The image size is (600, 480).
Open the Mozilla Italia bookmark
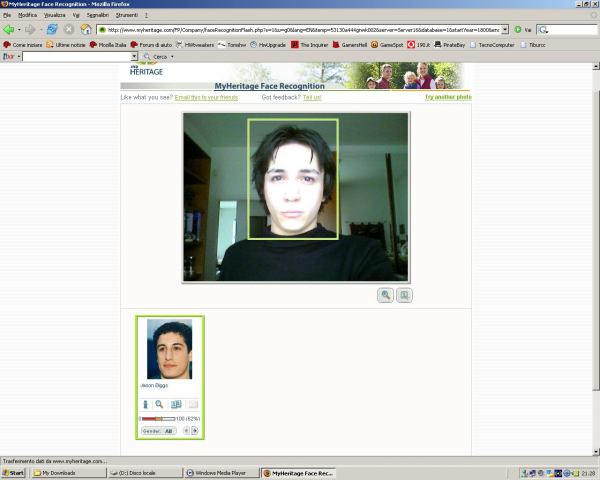point(108,45)
